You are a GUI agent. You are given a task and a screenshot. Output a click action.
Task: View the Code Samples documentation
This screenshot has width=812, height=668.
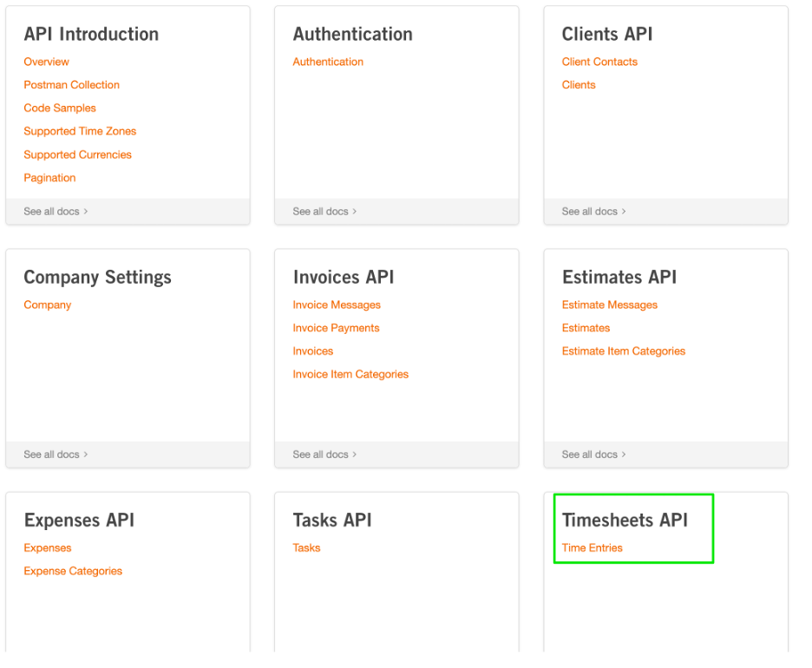[x=59, y=108]
